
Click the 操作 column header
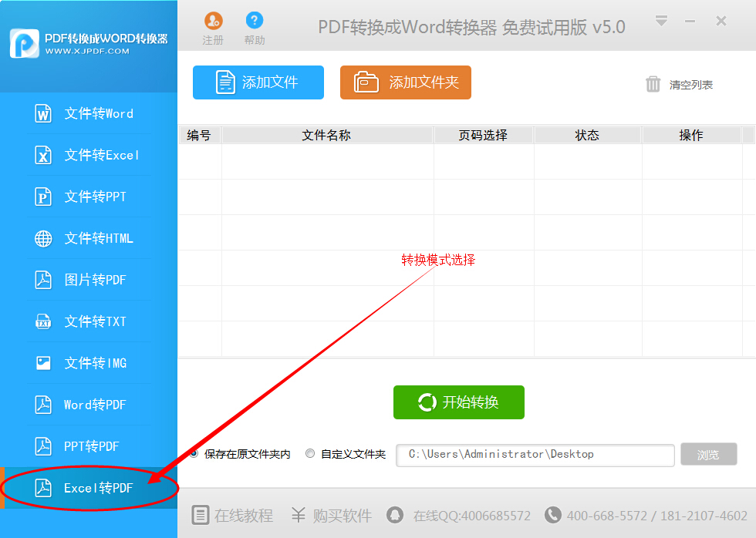point(691,136)
